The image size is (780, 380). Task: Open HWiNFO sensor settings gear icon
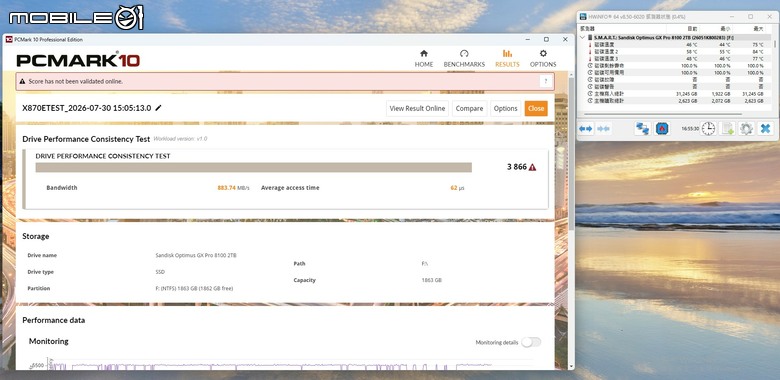click(746, 128)
